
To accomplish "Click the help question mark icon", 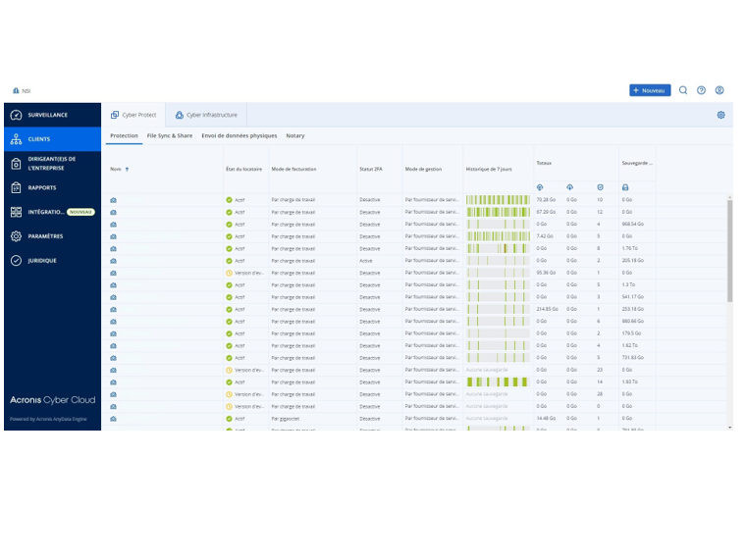I will tap(701, 90).
